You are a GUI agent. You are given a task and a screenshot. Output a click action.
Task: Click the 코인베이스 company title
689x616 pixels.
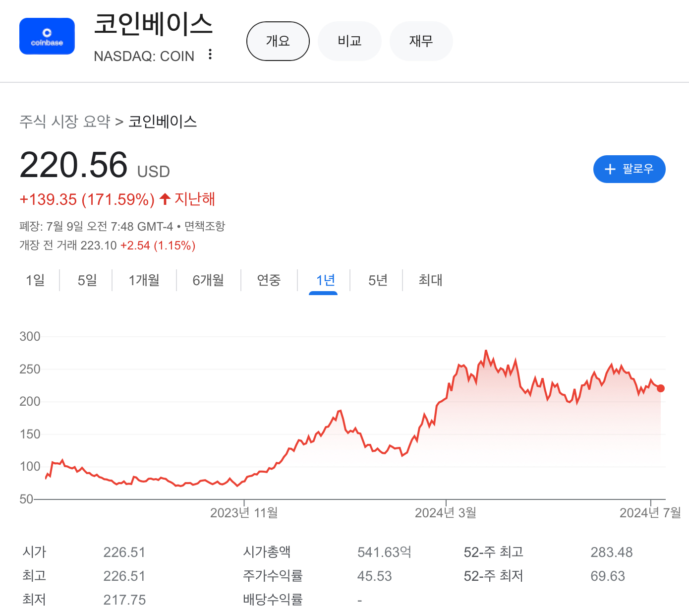(x=153, y=24)
